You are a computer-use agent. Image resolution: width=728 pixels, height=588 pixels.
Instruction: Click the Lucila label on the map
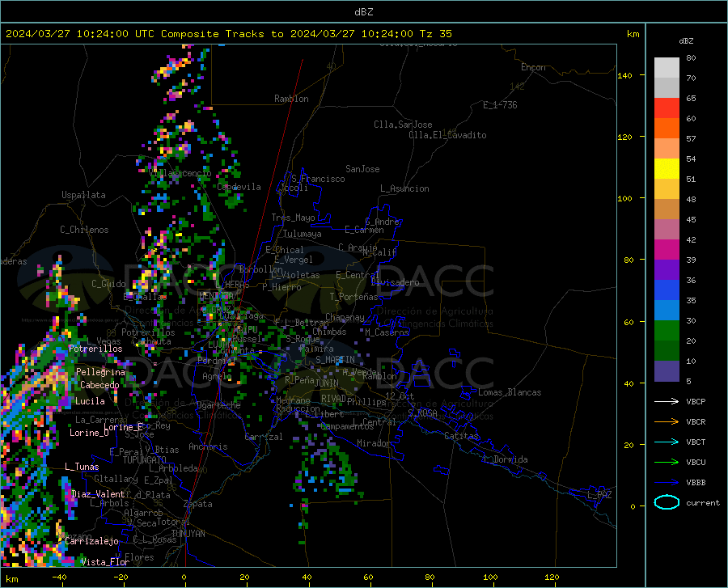pyautogui.click(x=90, y=401)
